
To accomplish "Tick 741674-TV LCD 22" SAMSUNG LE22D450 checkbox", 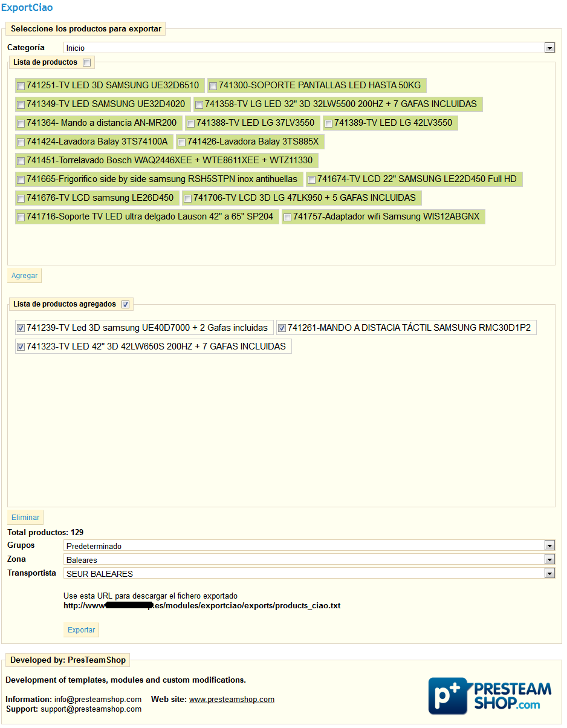I will pos(311,180).
